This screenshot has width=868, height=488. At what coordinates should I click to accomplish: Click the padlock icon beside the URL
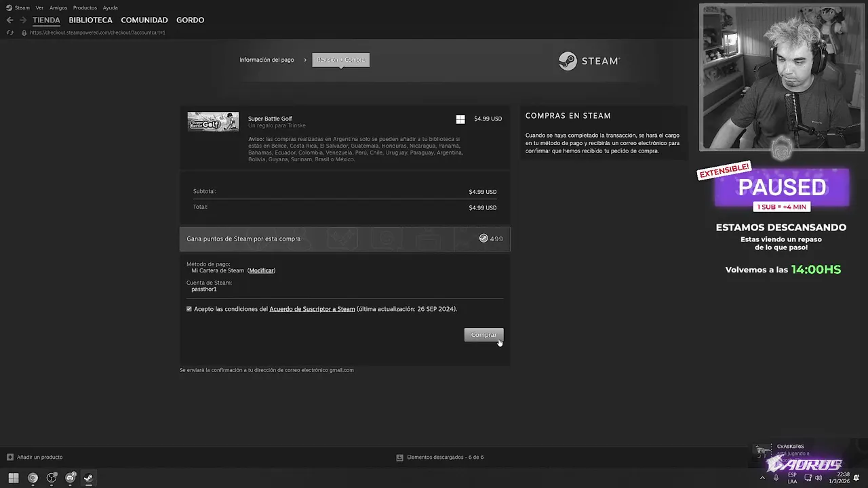pyautogui.click(x=24, y=33)
